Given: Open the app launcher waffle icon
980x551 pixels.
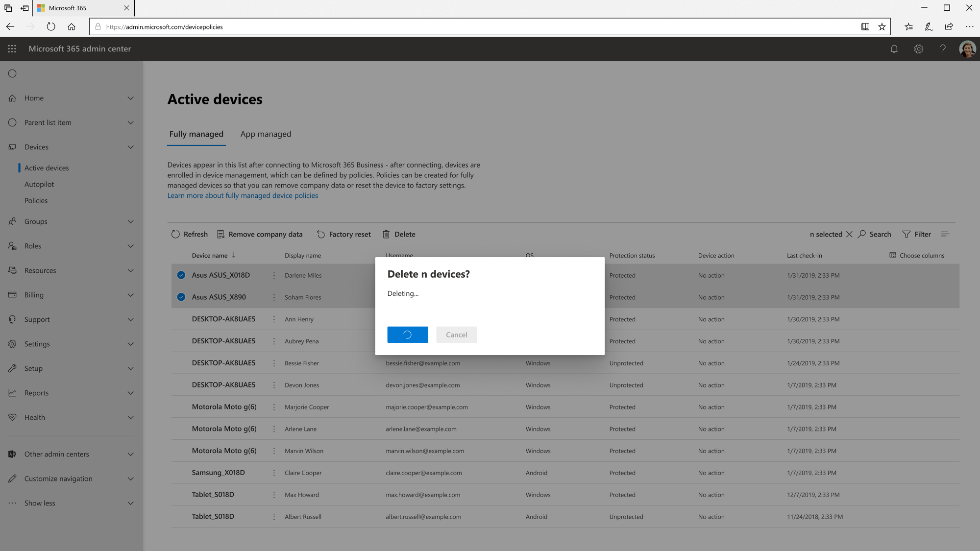Looking at the screenshot, I should [x=12, y=49].
